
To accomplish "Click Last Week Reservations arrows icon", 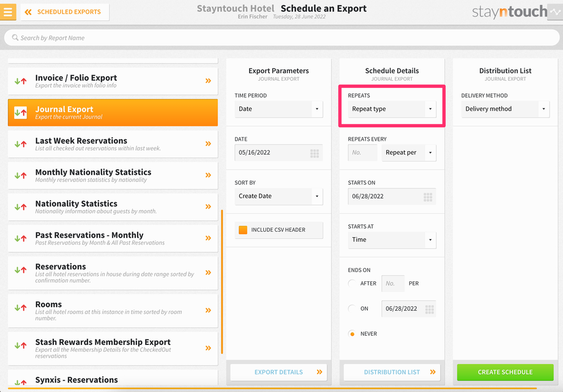I will 20,144.
